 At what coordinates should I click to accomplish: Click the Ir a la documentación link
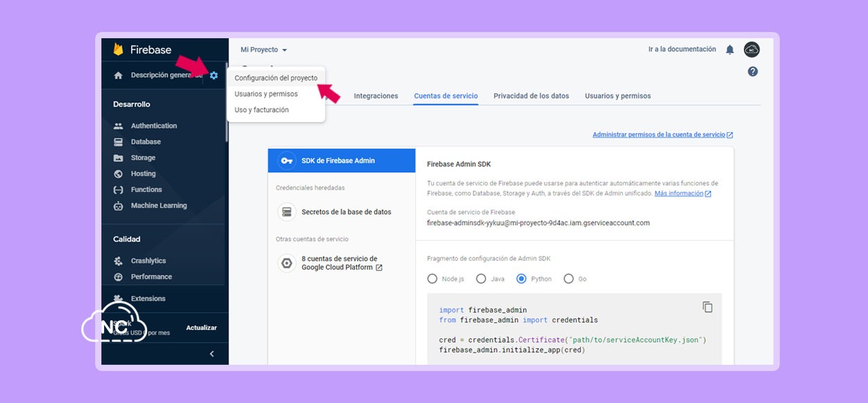(x=682, y=49)
